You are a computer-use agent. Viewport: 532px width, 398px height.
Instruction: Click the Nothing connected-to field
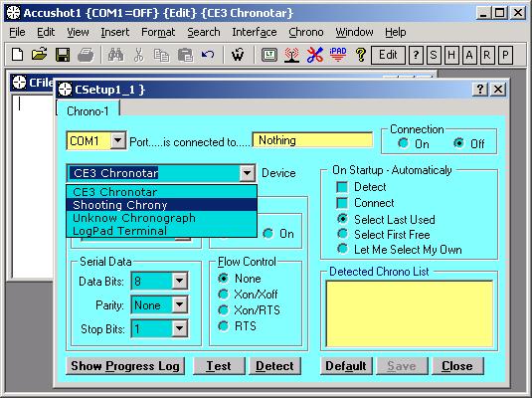(312, 140)
